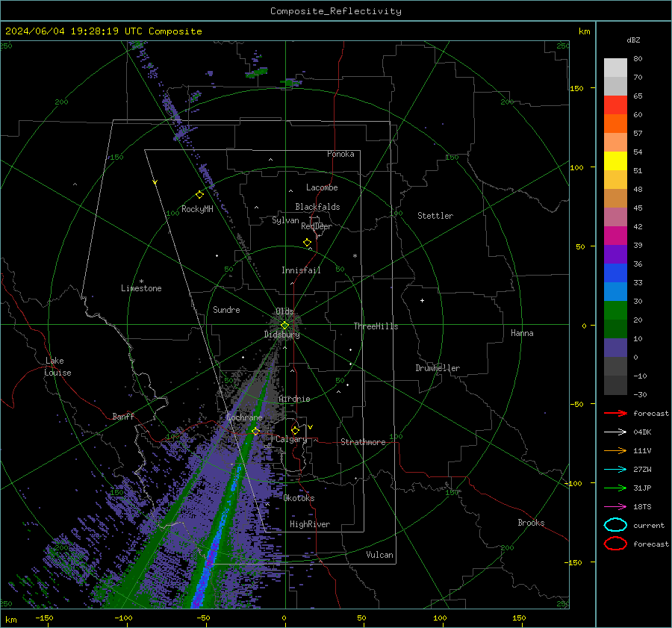Select the Vulcan town label
Viewport: 672px width, 628px height.
coord(380,555)
